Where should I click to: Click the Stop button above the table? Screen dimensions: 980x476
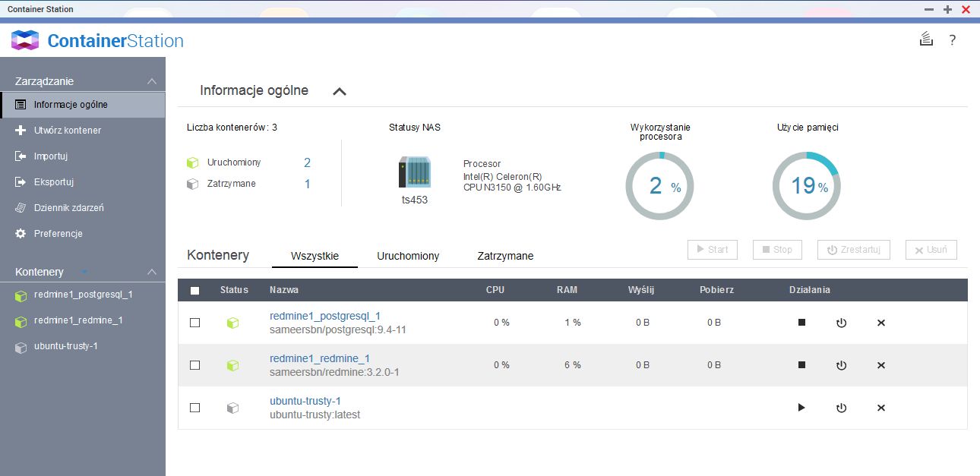(777, 250)
